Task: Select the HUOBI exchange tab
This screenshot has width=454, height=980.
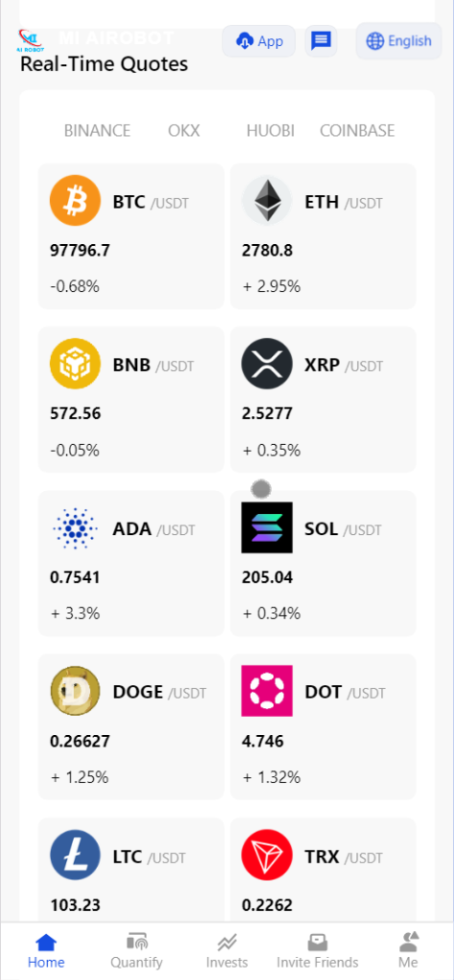Action: tap(270, 130)
